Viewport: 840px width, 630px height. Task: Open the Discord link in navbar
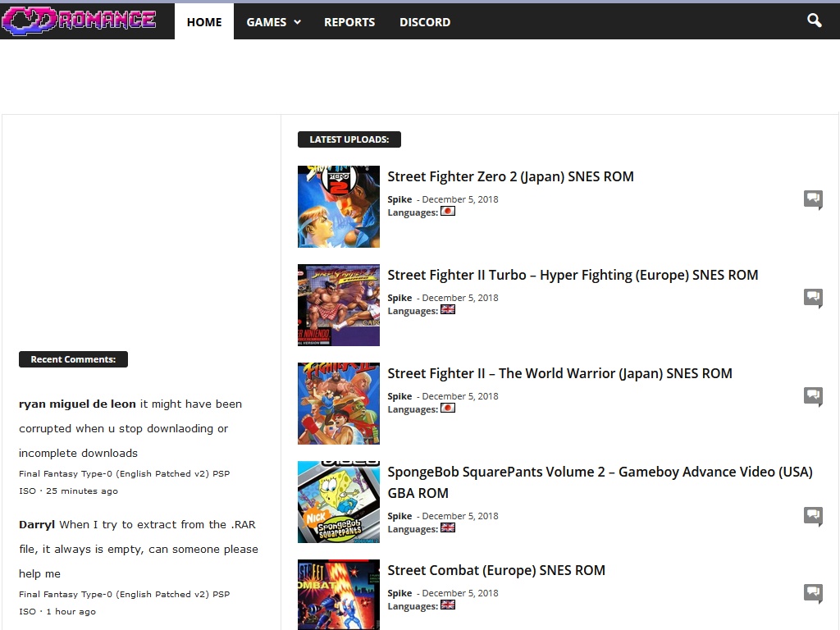(x=425, y=22)
